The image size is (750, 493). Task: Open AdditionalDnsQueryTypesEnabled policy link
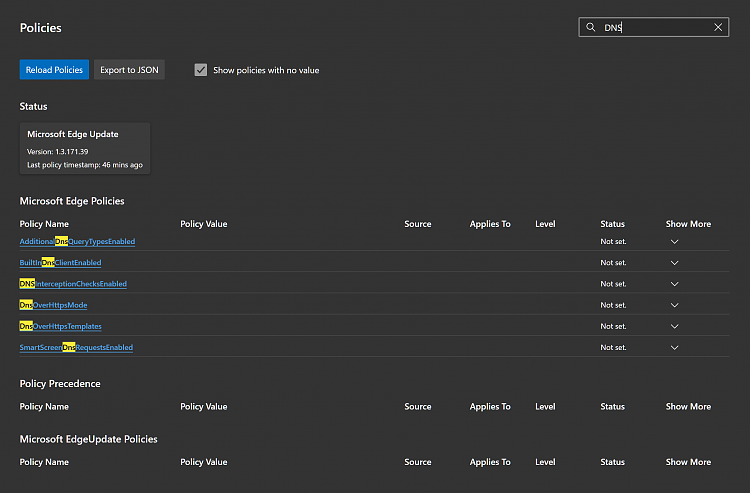pyautogui.click(x=77, y=241)
